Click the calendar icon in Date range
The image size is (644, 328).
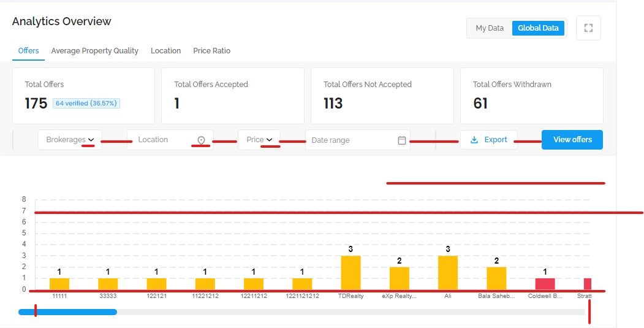point(402,140)
